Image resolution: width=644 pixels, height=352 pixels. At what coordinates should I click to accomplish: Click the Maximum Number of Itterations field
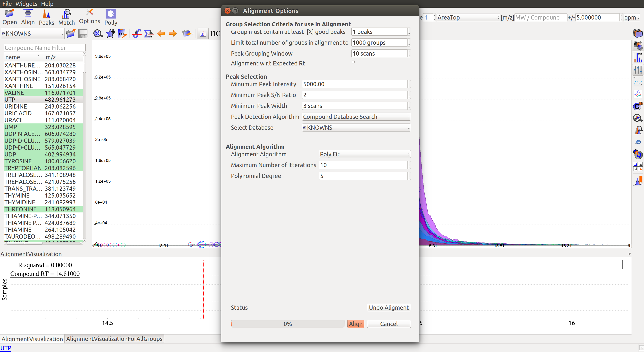(x=364, y=165)
